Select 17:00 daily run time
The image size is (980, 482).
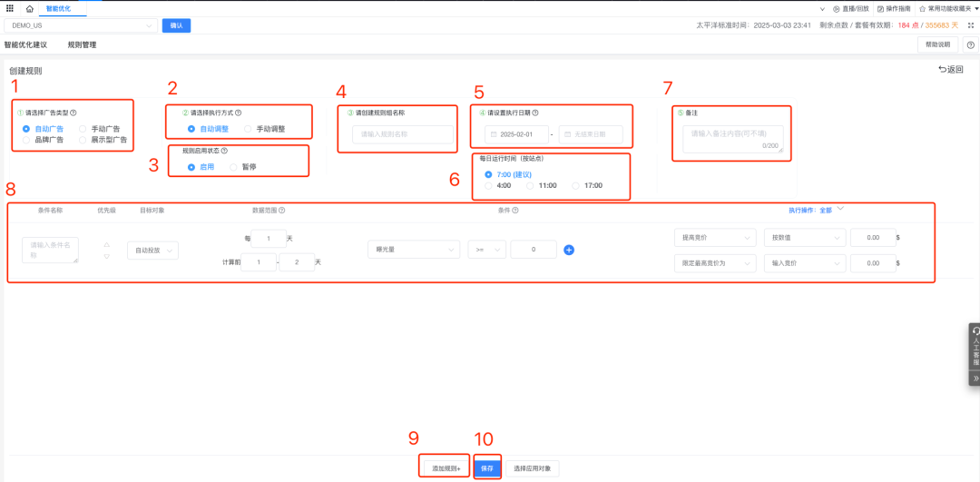click(575, 186)
